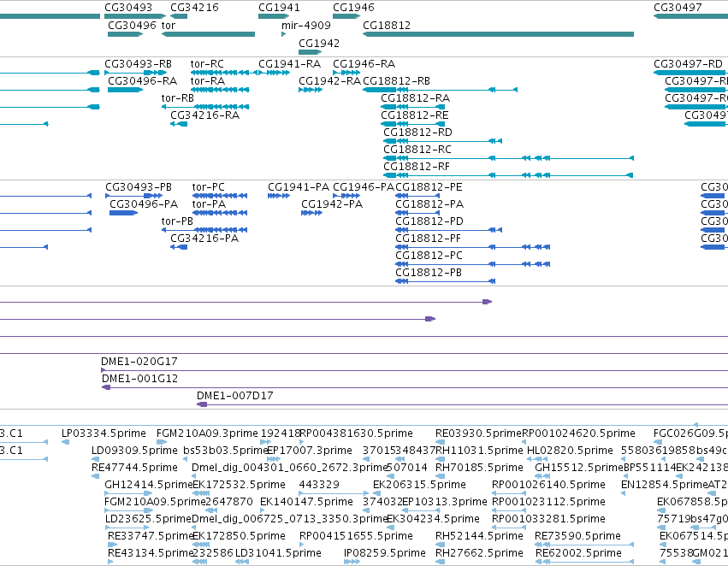The height and width of the screenshot is (566, 728).
Task: Select the CG1942 gene label
Action: click(319, 43)
